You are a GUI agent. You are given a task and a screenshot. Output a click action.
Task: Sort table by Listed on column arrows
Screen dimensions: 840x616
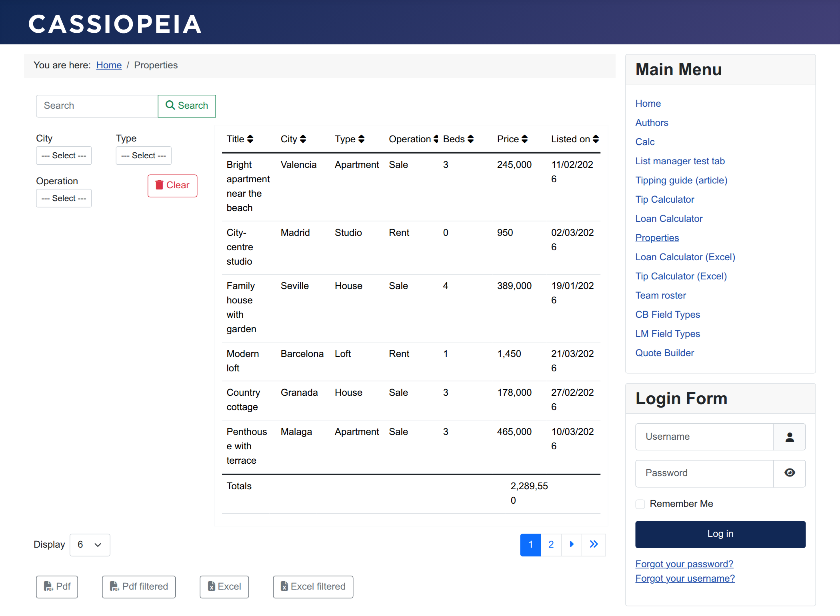596,139
